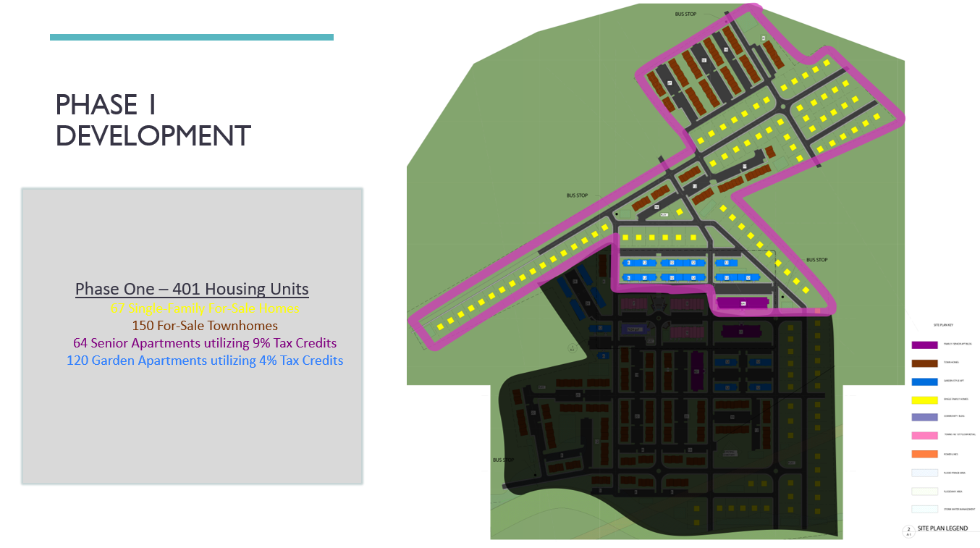Select the Flood Fringe Area legend swatch

click(924, 473)
